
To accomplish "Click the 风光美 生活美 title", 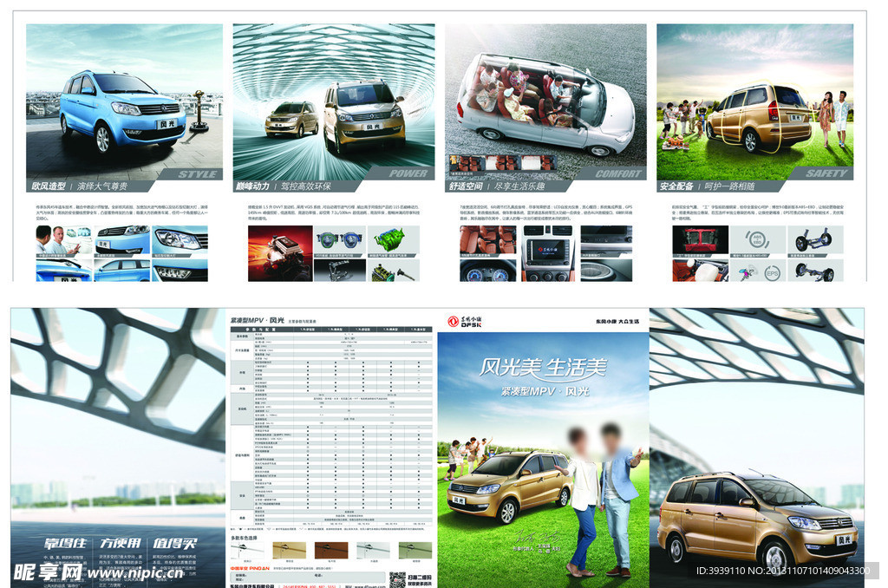I will pyautogui.click(x=543, y=368).
